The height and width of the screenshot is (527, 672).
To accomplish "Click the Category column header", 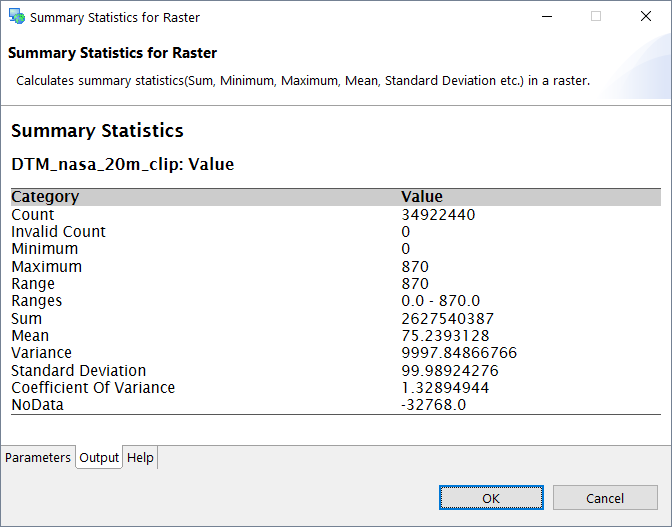I will coord(45,197).
